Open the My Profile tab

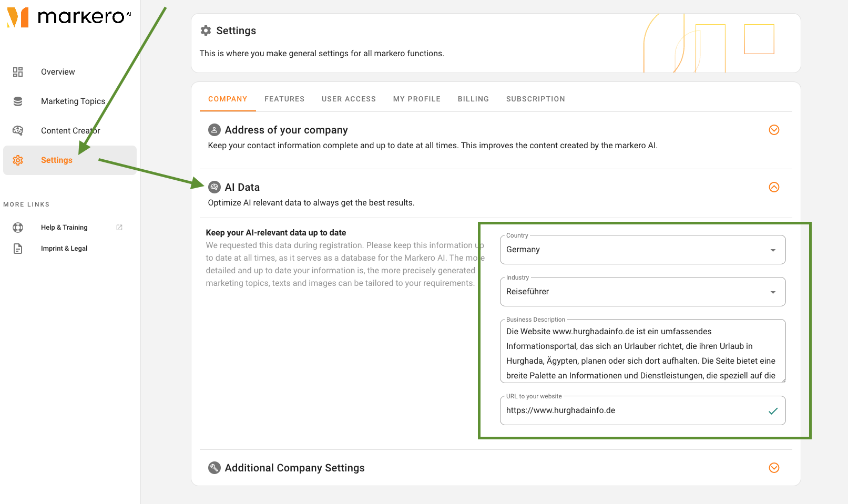[417, 99]
